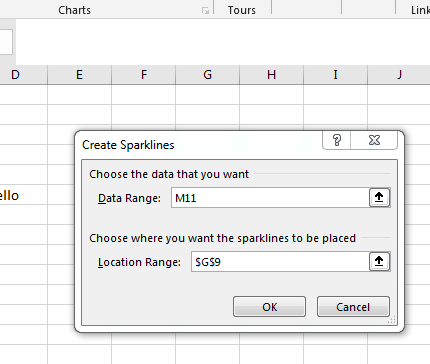Confirm sparkline creation with OK
Screen dimensions: 430x364
(x=269, y=307)
